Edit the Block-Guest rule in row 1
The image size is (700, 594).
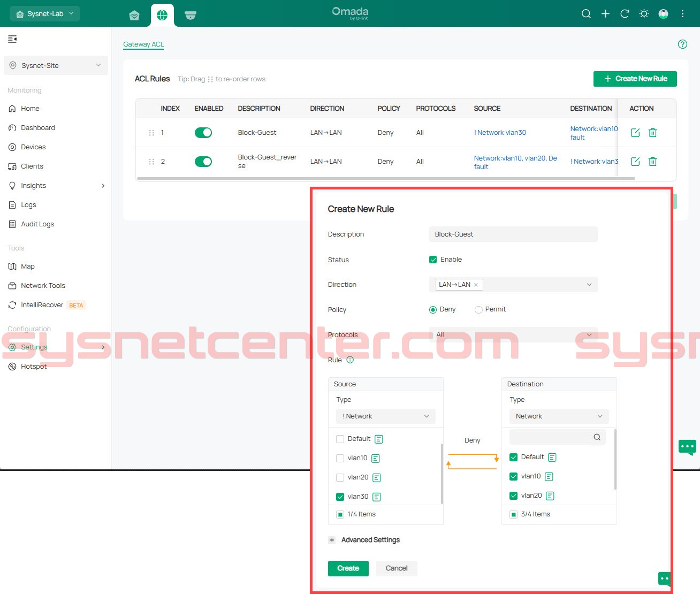pos(635,133)
